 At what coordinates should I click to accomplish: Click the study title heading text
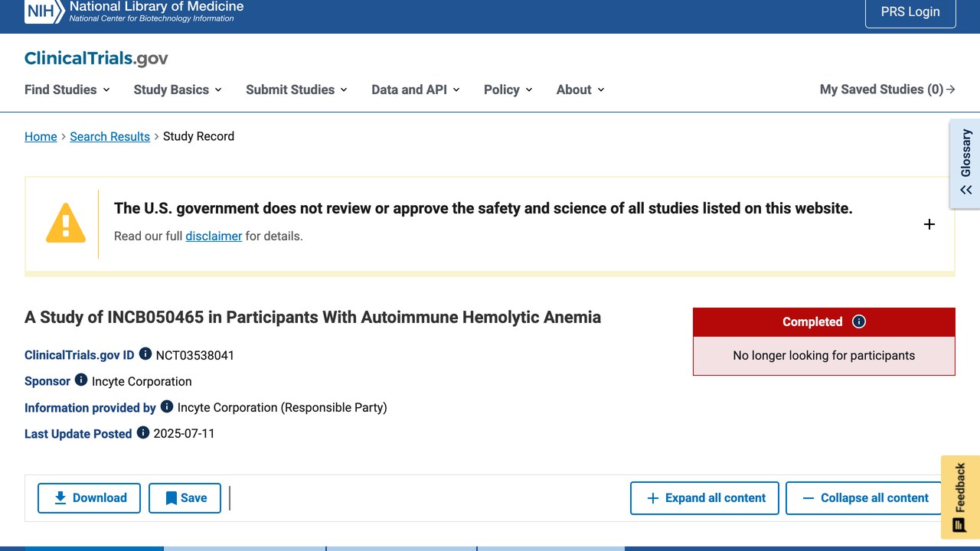pos(312,317)
